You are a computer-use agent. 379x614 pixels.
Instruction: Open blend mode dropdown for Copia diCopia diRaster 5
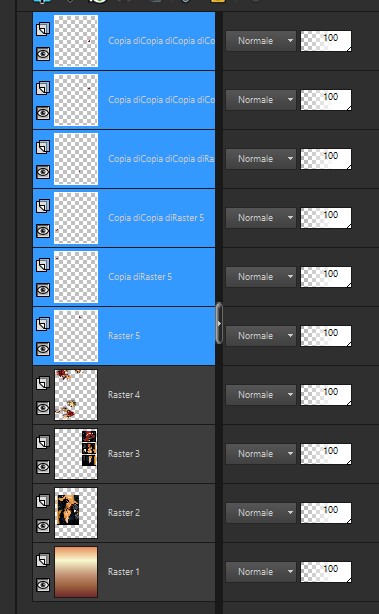(261, 218)
